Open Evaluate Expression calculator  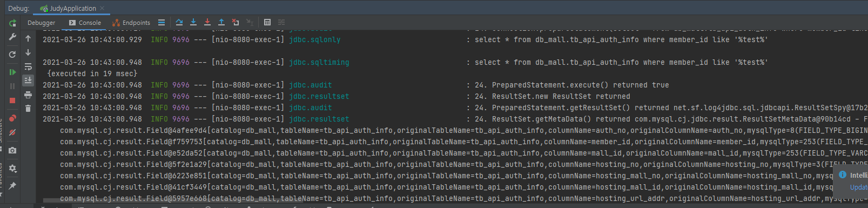tap(267, 22)
